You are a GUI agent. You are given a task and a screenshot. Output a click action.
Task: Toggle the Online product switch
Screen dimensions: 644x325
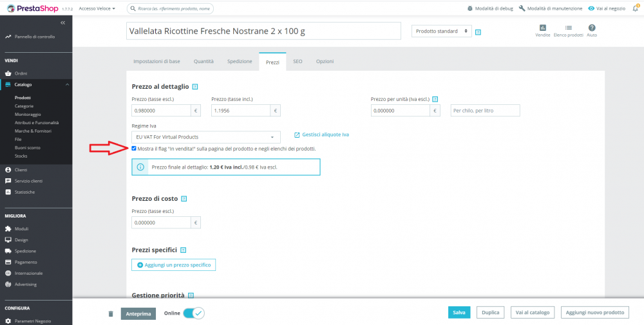[x=193, y=313]
